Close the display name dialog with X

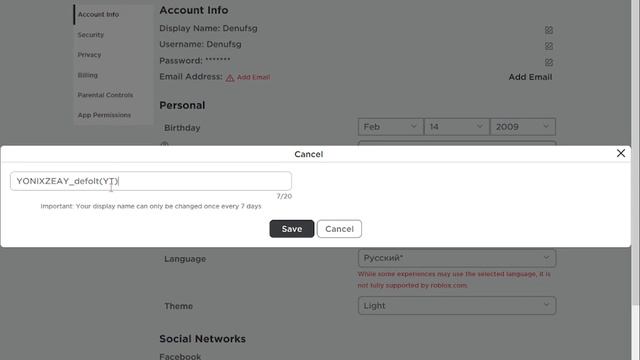click(621, 153)
